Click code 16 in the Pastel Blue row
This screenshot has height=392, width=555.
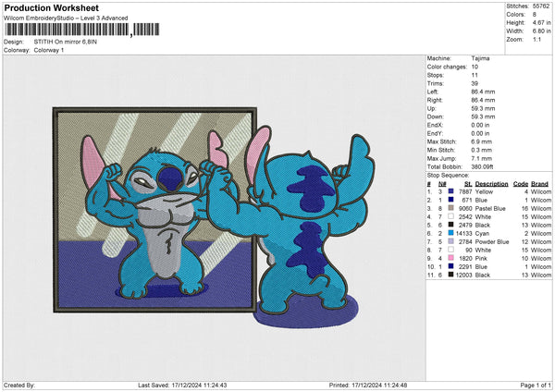[524, 208]
